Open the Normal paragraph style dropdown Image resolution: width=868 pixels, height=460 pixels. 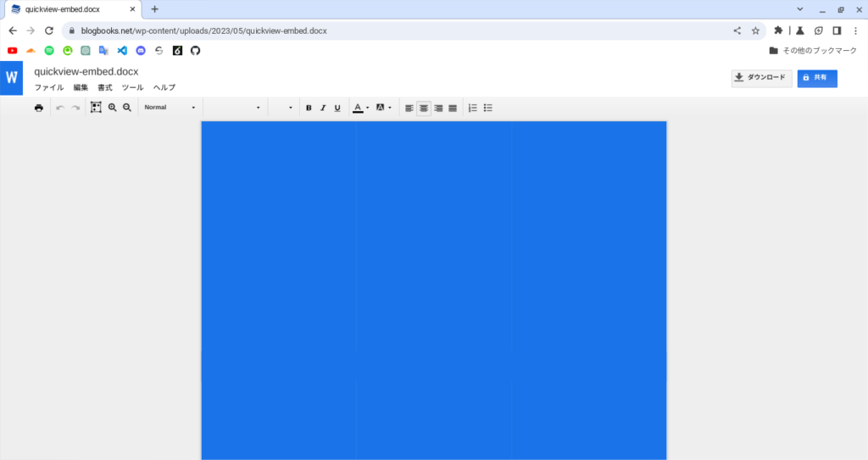point(170,108)
